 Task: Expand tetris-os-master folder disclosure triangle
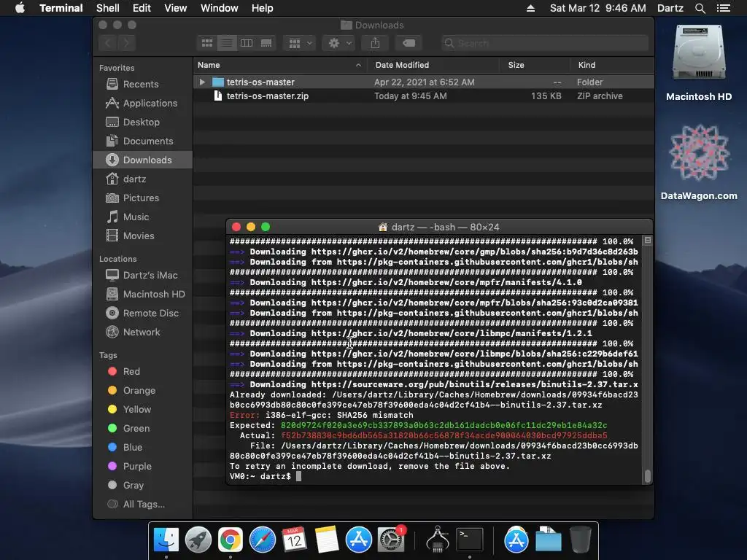coord(202,82)
